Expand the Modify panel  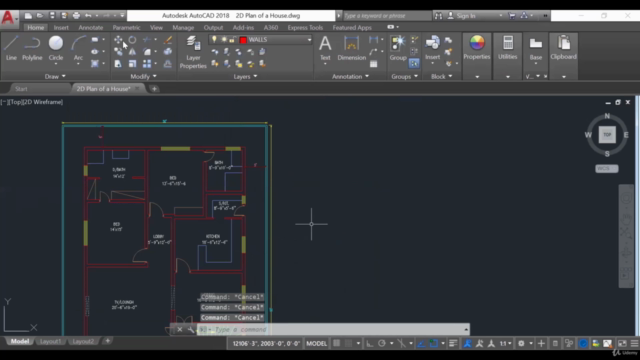click(x=143, y=76)
